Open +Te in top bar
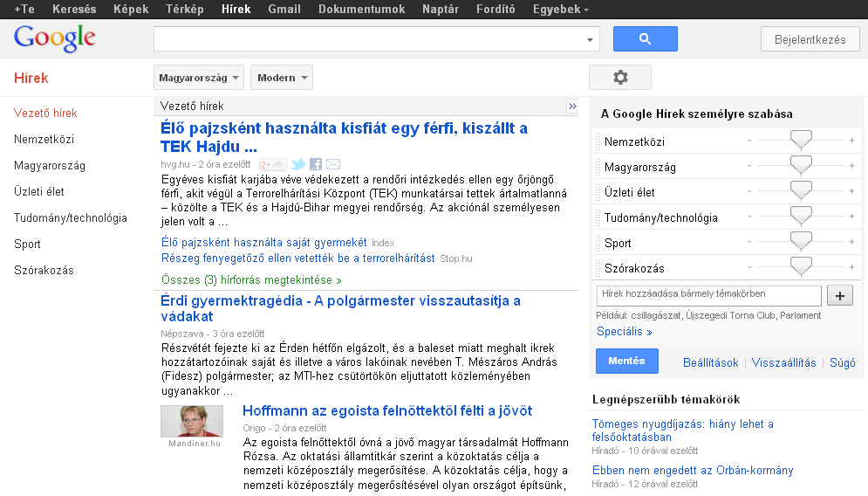The height and width of the screenshot is (496, 868). [24, 10]
